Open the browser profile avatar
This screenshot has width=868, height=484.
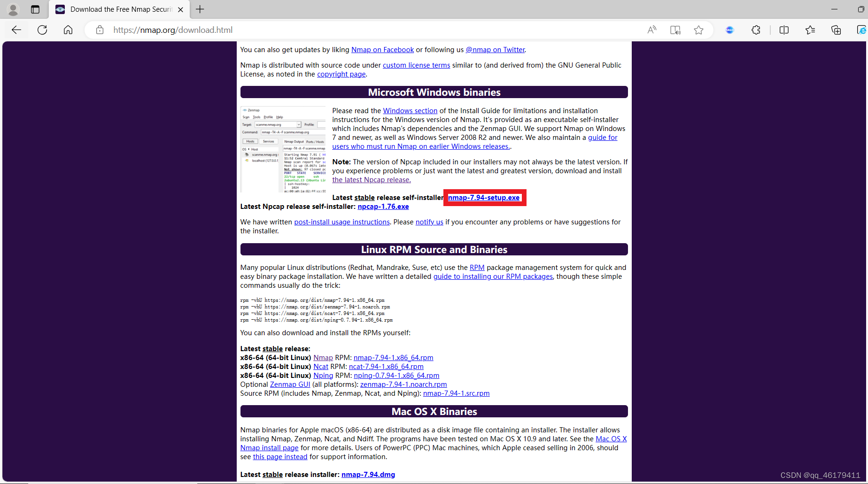pyautogui.click(x=13, y=9)
